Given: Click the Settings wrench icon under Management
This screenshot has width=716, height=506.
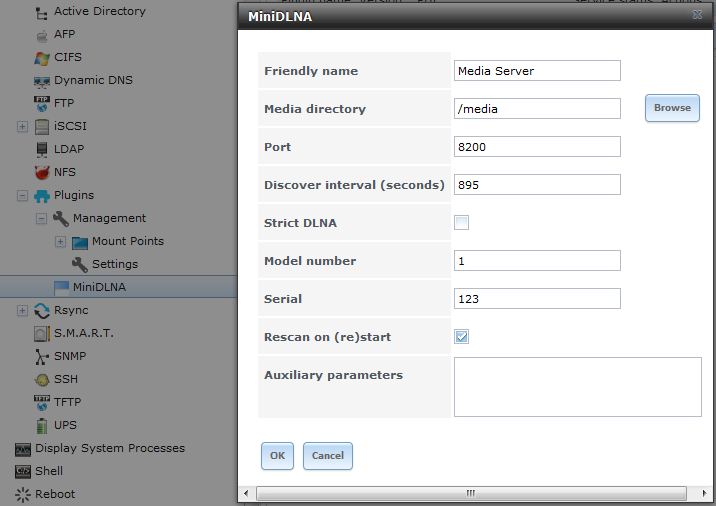Looking at the screenshot, I should [79, 264].
